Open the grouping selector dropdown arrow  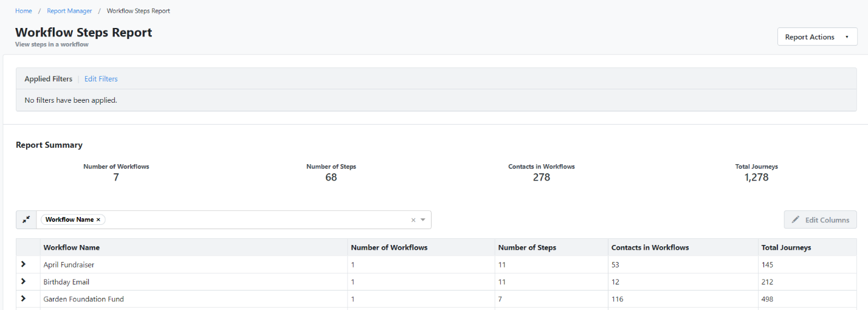tap(423, 220)
